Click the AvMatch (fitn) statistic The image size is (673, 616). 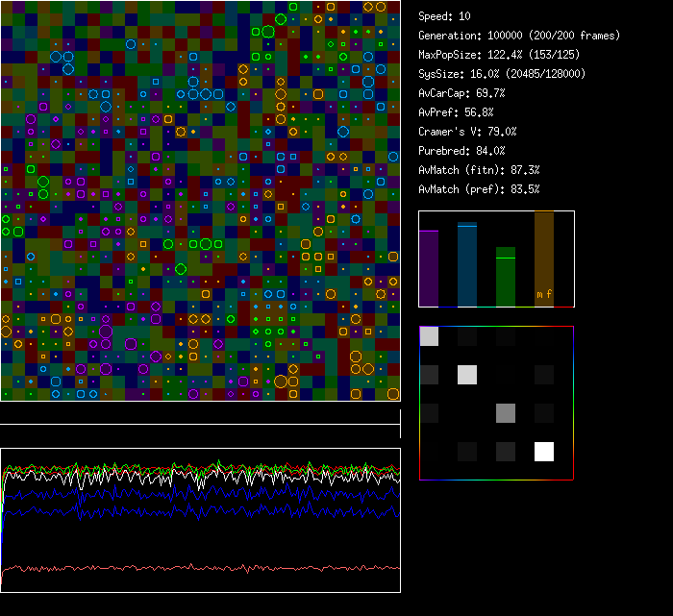[x=479, y=170]
